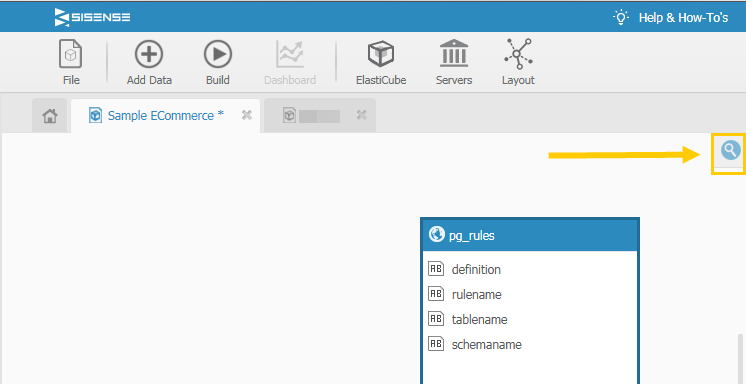Click the Dashboard chart icon
Viewport: 746px width, 384px height.
290,54
